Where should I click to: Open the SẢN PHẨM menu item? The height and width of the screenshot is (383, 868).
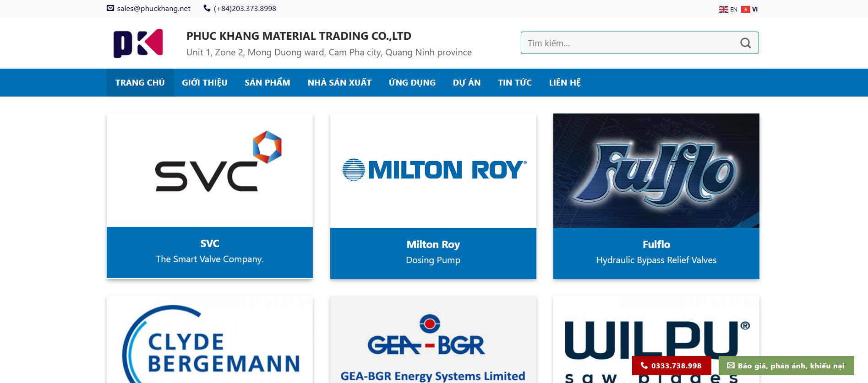(x=267, y=83)
